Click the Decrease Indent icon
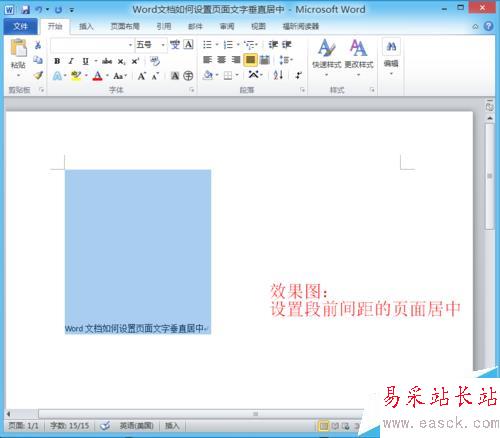Image resolution: width=500 pixels, height=438 pixels. tap(273, 44)
